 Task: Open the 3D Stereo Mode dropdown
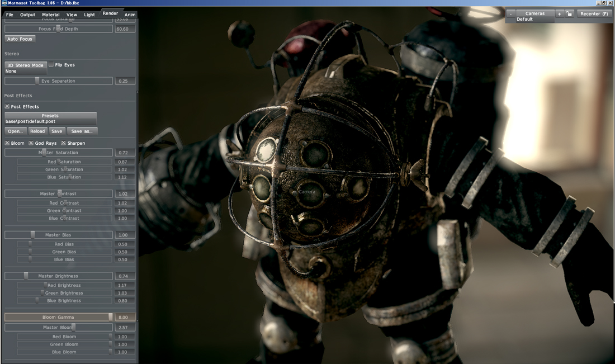tap(26, 68)
